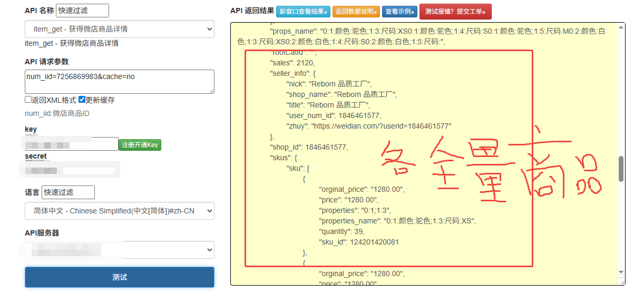Click the 语言 quick filter input
The image size is (644, 293).
coord(68,192)
